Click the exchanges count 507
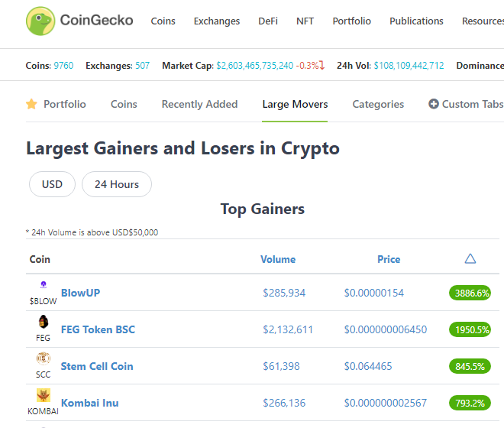The height and width of the screenshot is (428, 504). (142, 66)
